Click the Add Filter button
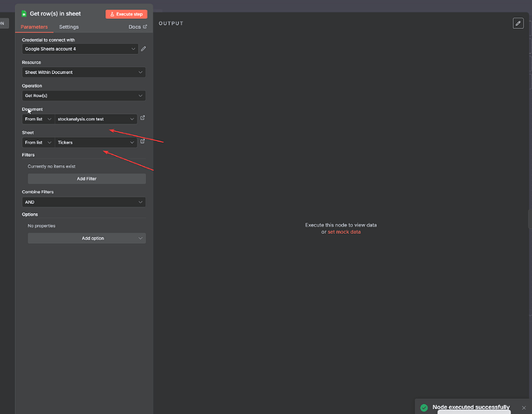 (87, 178)
